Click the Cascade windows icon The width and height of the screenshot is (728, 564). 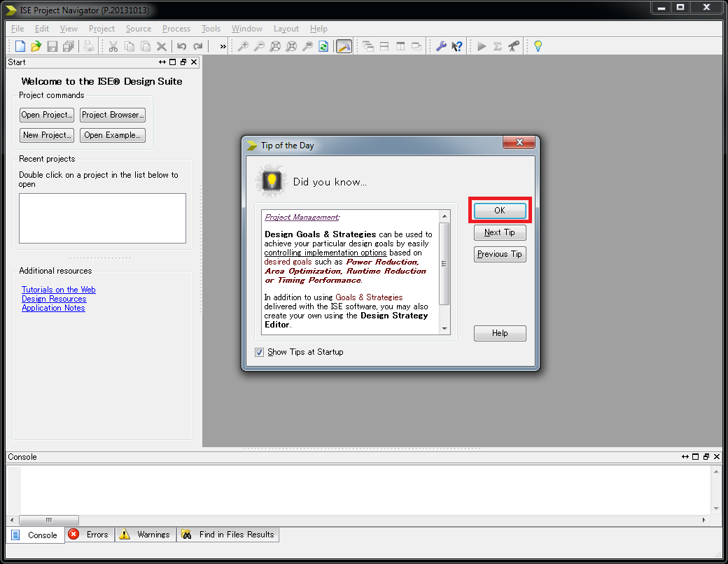(368, 46)
